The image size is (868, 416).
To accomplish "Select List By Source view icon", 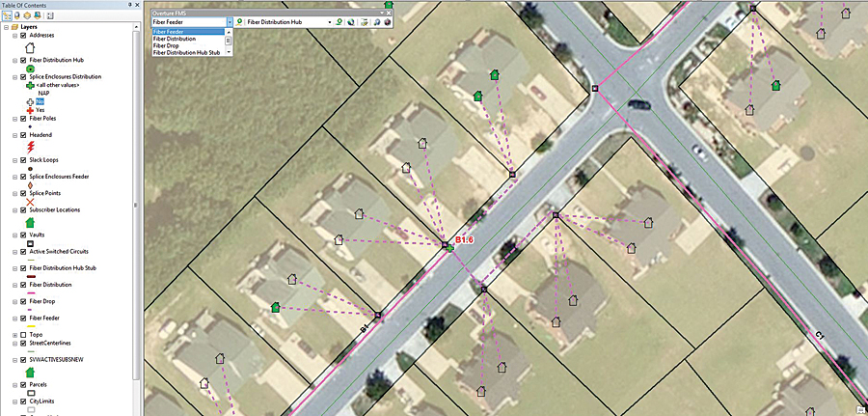I will coord(16,15).
